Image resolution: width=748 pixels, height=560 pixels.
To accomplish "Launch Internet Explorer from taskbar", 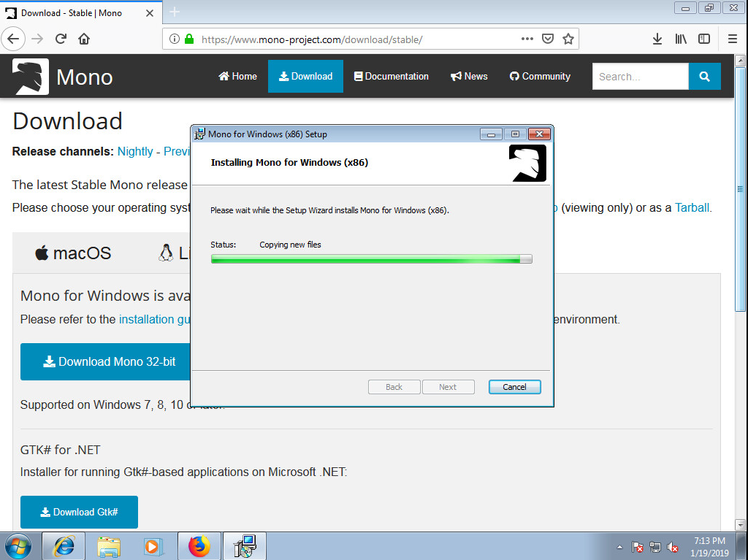I will click(64, 546).
